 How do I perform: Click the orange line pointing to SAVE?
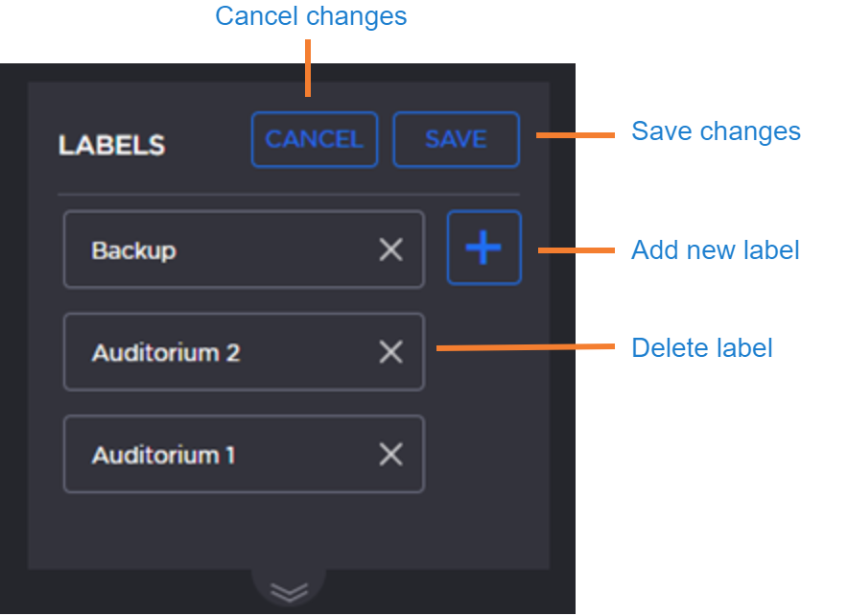tap(574, 134)
